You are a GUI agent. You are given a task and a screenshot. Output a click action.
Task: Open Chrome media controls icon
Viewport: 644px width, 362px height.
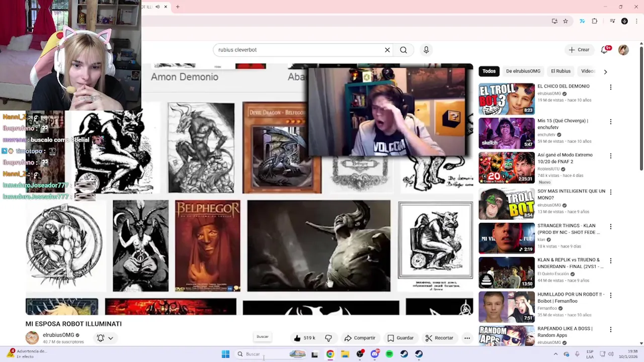[x=612, y=21]
